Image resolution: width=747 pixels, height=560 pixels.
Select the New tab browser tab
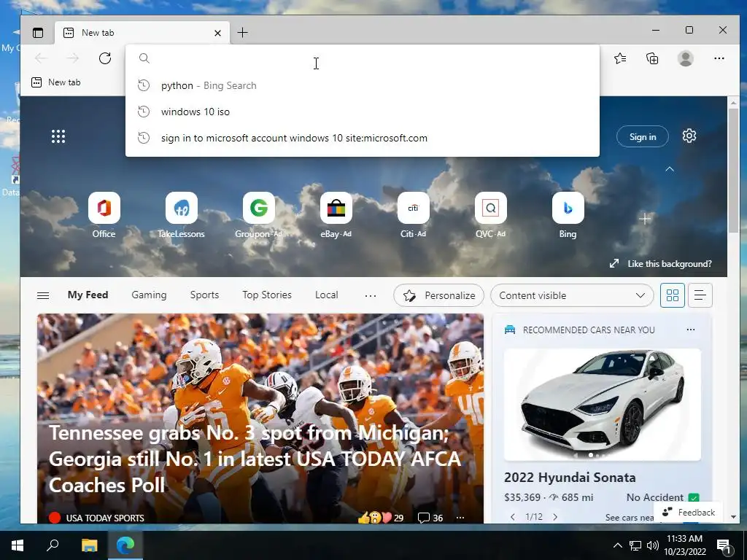click(x=142, y=33)
